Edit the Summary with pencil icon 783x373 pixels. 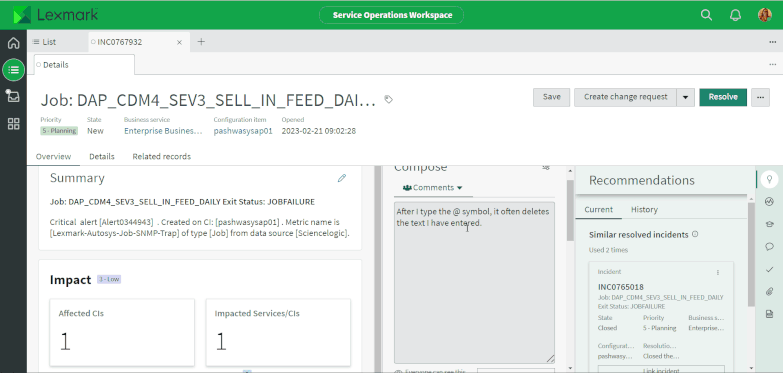pos(342,178)
